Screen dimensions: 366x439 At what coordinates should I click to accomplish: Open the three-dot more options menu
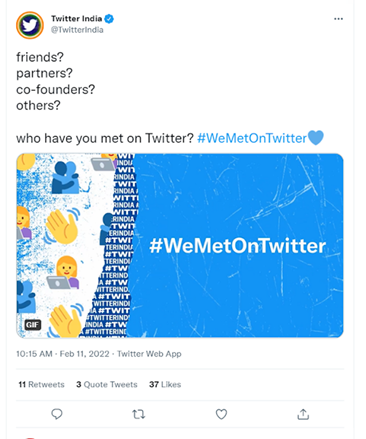[x=338, y=19]
